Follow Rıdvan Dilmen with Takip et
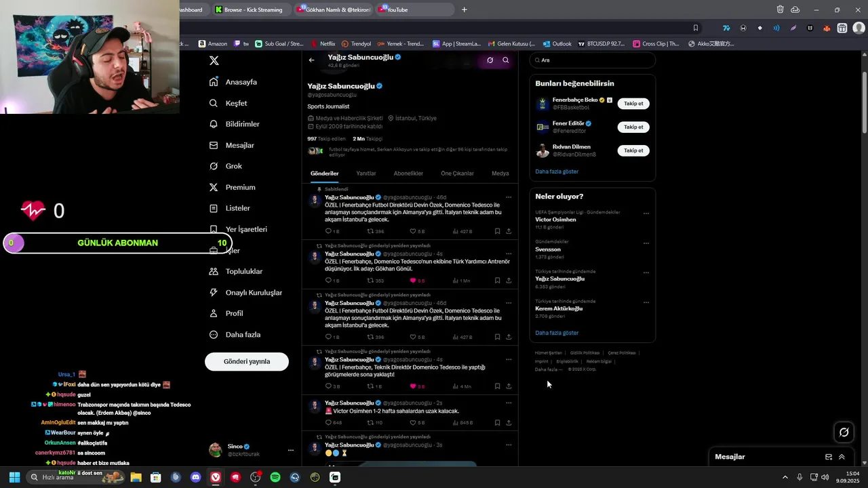This screenshot has width=868, height=488. pos(633,150)
